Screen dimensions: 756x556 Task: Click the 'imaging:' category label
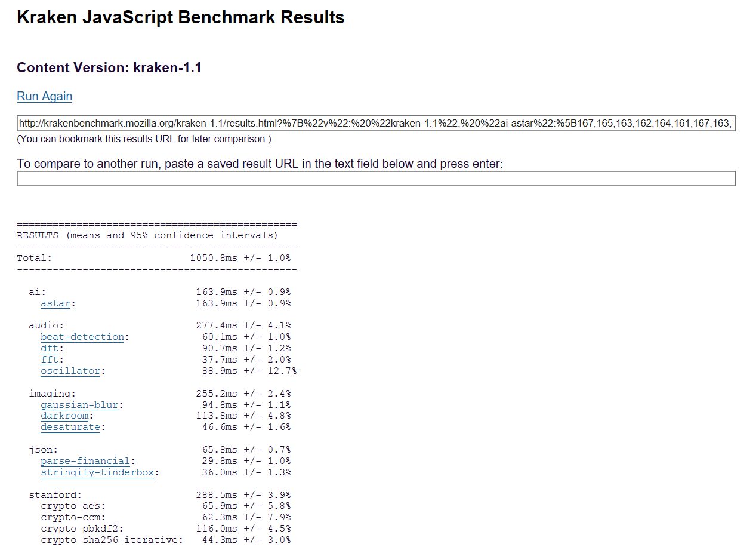(x=53, y=394)
